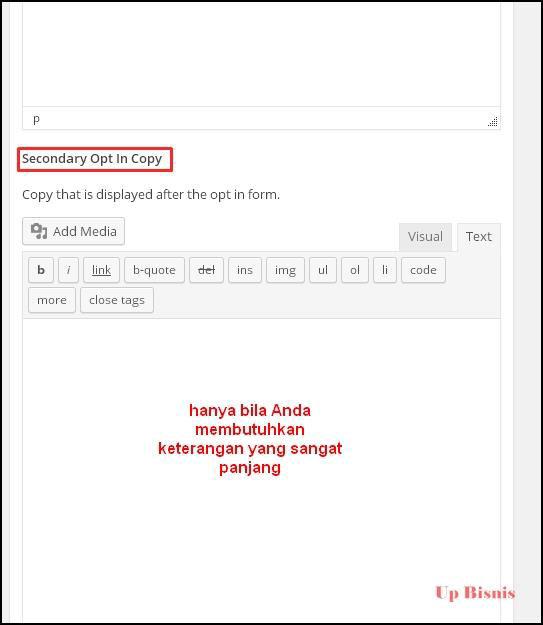Insert code tag with code button

click(x=423, y=270)
